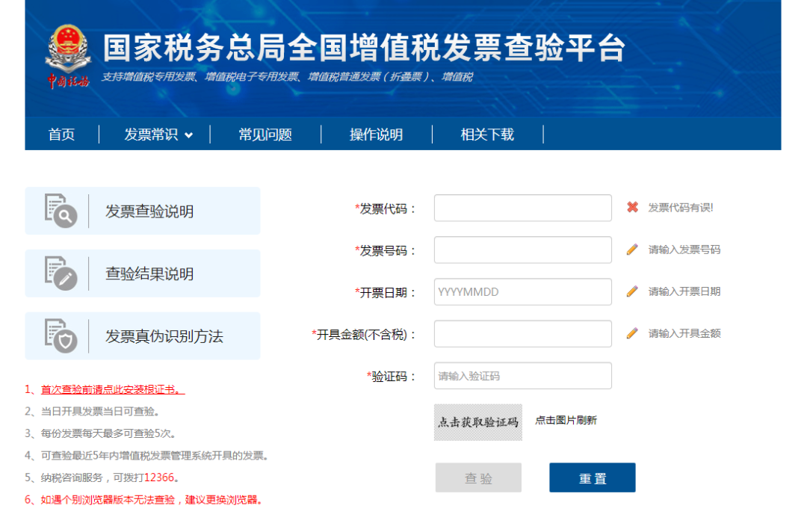The height and width of the screenshot is (532, 807).
Task: Focus the 发票号码 input field
Action: coord(523,250)
